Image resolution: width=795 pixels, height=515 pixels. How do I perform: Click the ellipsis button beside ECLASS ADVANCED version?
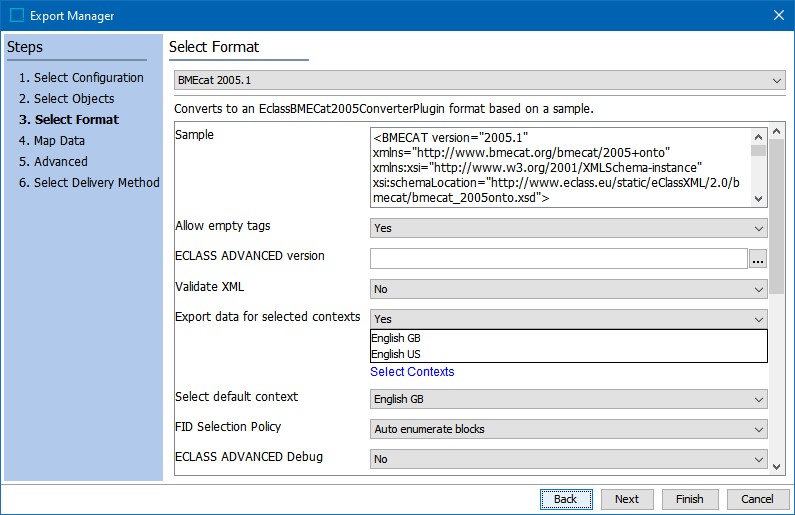pyautogui.click(x=758, y=259)
